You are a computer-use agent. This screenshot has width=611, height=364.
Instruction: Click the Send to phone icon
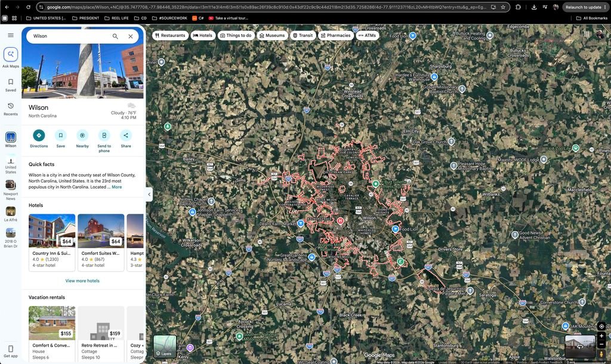(x=104, y=135)
